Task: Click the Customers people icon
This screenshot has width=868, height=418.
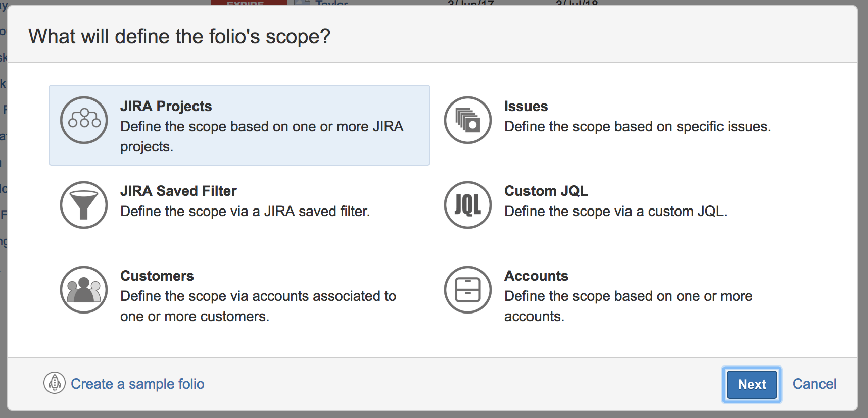Action: tap(84, 290)
